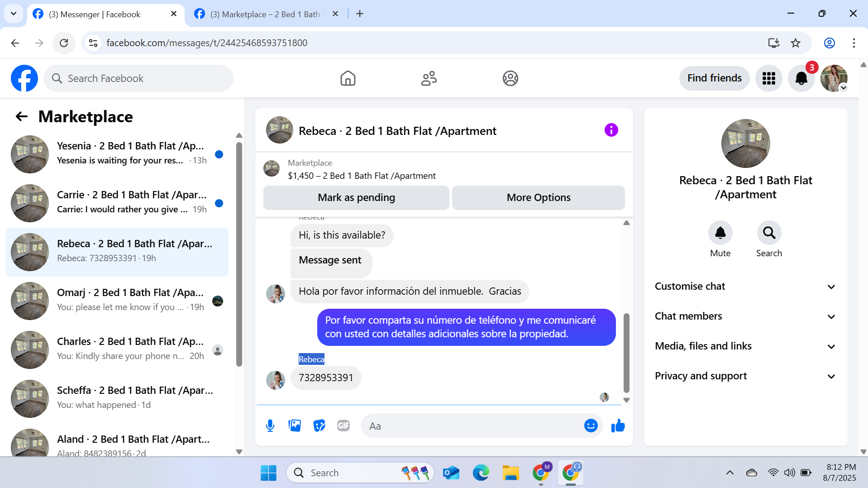The height and width of the screenshot is (488, 868).
Task: Open the emoji picker in the message box
Action: (x=591, y=426)
